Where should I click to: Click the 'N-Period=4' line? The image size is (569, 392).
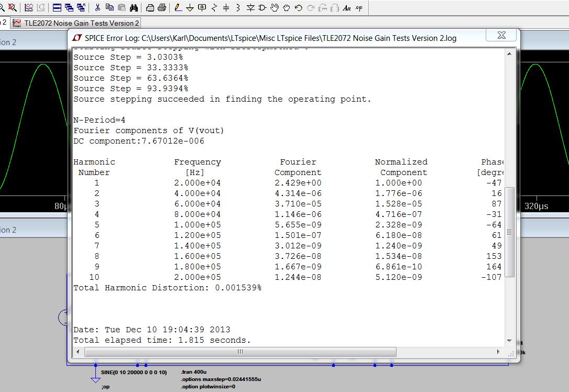pyautogui.click(x=99, y=120)
